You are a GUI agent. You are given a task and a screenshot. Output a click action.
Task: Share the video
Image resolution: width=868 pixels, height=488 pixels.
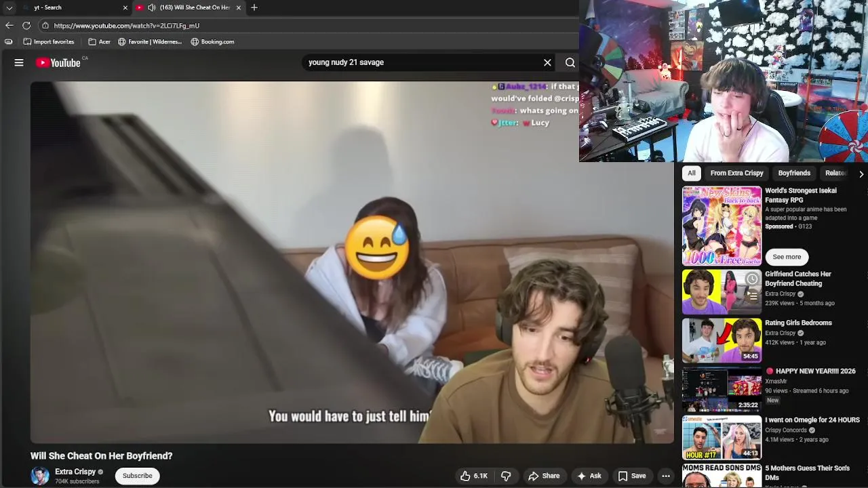coord(544,476)
